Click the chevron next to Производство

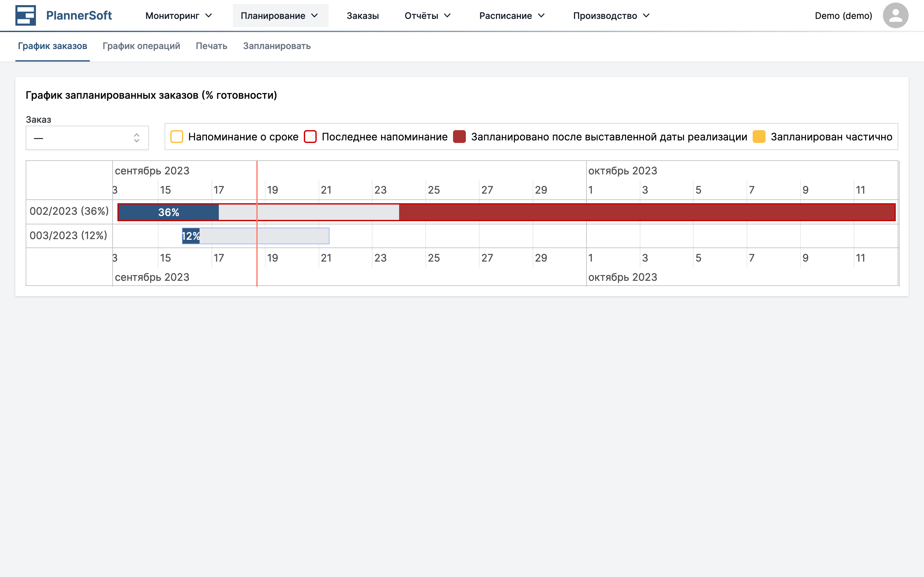[x=646, y=15]
